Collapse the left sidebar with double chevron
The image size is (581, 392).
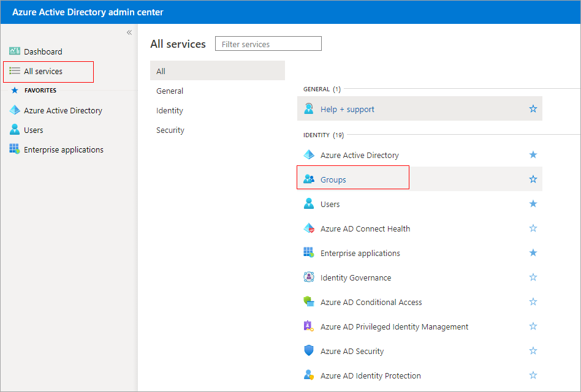(x=129, y=32)
